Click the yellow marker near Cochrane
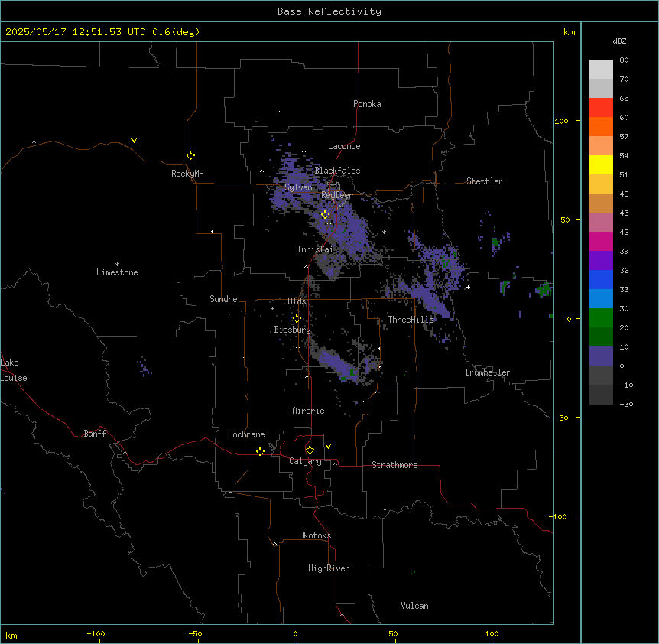 tap(260, 451)
